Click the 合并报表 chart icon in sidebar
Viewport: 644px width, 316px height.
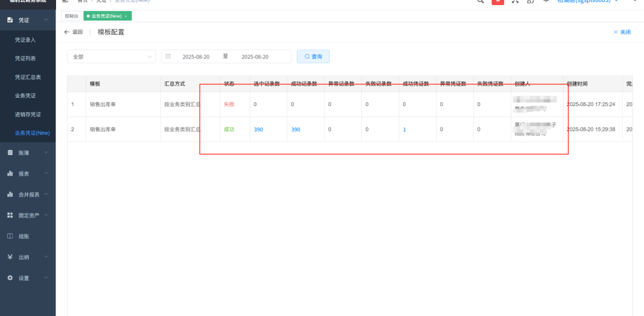point(10,194)
